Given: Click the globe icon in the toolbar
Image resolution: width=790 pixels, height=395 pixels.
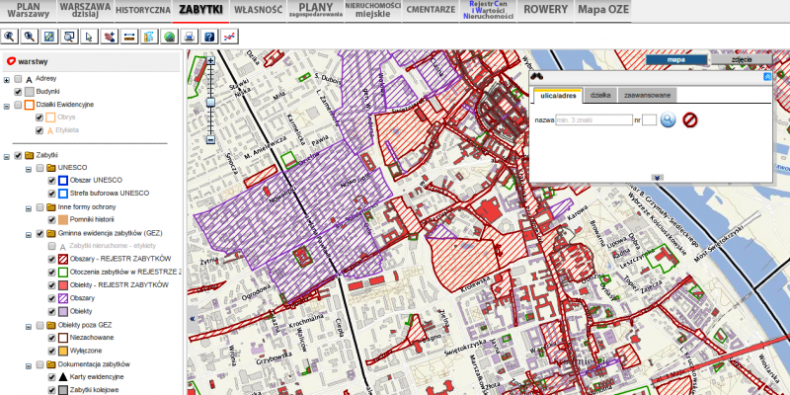Looking at the screenshot, I should (169, 36).
